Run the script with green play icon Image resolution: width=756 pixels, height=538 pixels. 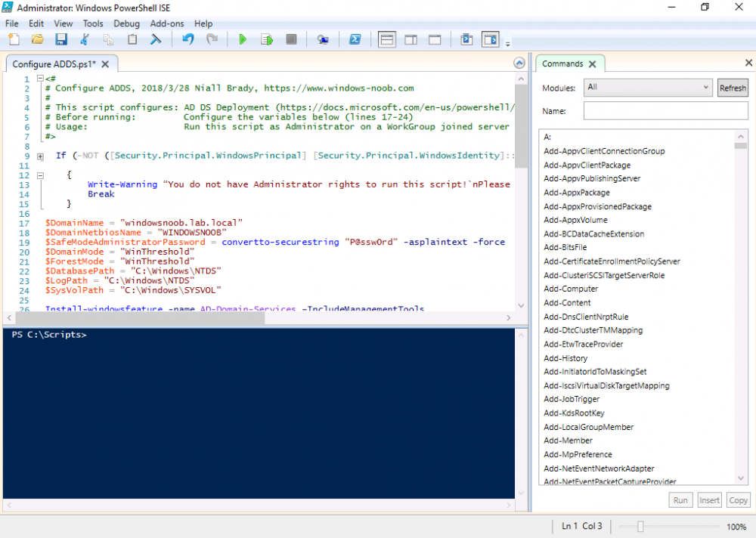coord(243,39)
